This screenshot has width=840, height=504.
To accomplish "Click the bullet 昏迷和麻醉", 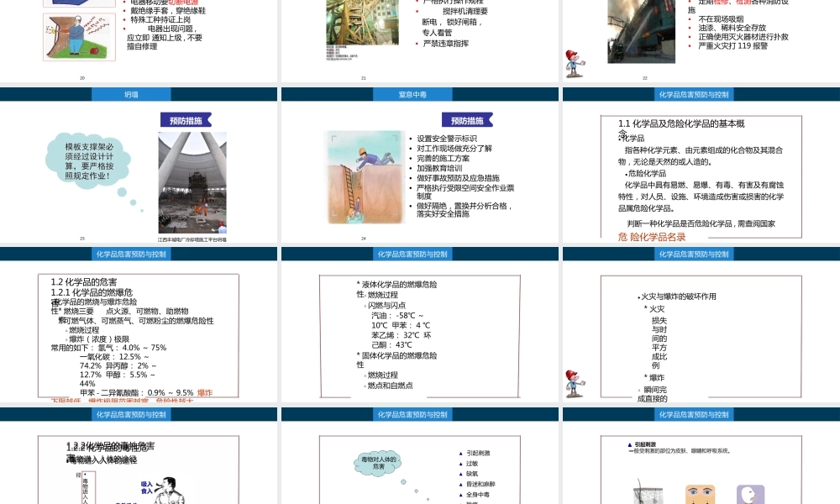I will click(480, 484).
